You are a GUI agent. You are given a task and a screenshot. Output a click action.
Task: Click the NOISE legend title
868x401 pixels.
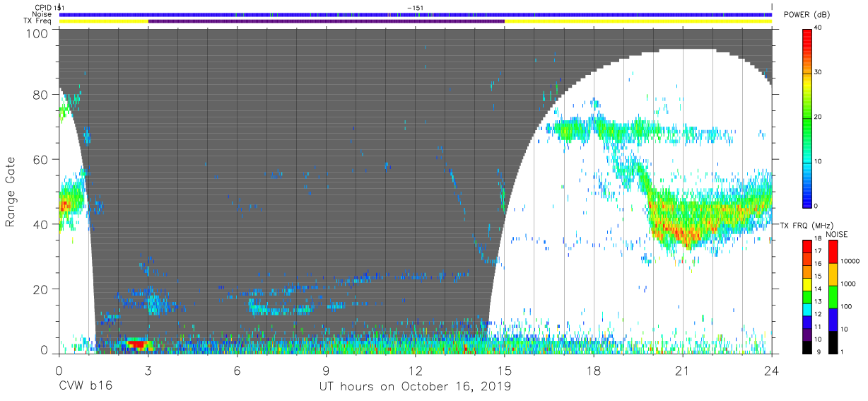[837, 234]
